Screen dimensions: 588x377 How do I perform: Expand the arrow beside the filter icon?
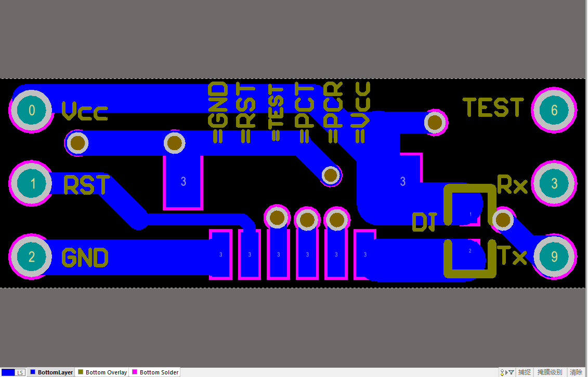506,372
